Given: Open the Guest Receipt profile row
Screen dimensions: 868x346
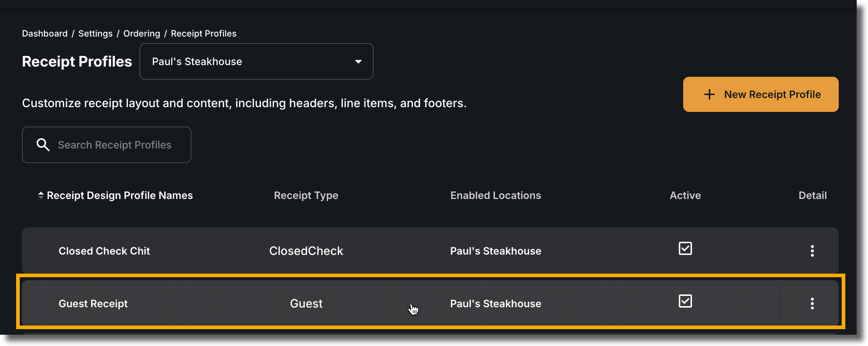Looking at the screenshot, I should tap(430, 303).
